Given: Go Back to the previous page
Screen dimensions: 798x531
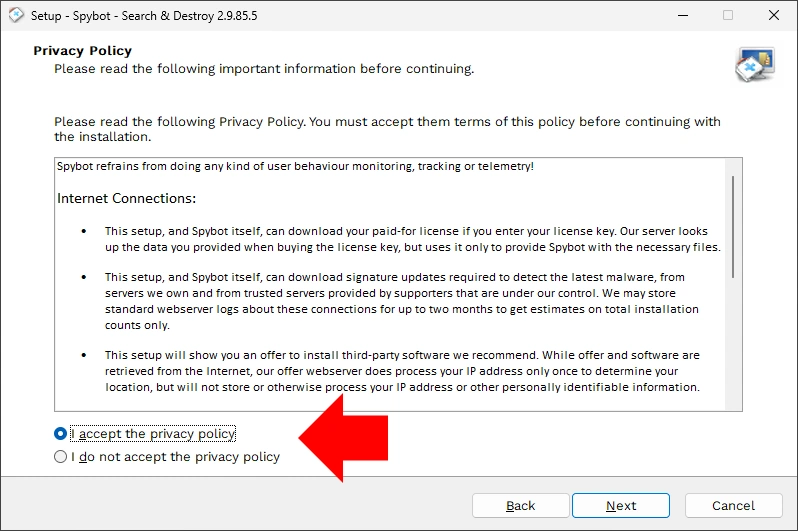Looking at the screenshot, I should (520, 506).
